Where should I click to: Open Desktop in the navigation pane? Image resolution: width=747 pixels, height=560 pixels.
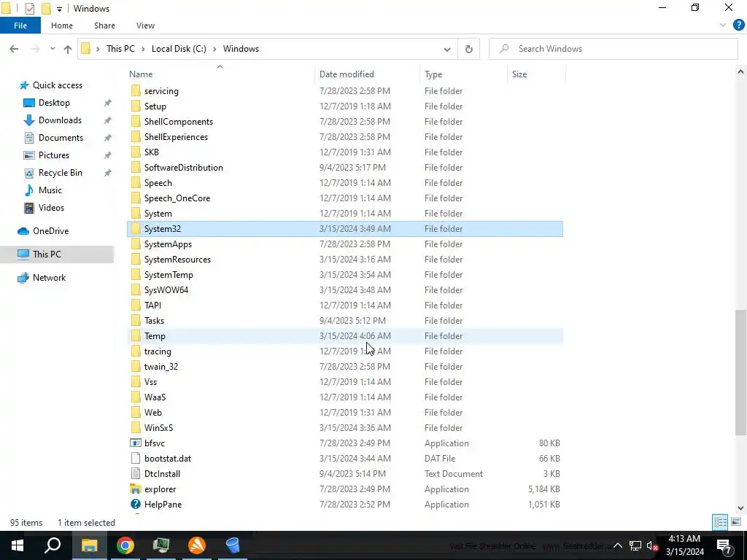coord(54,103)
